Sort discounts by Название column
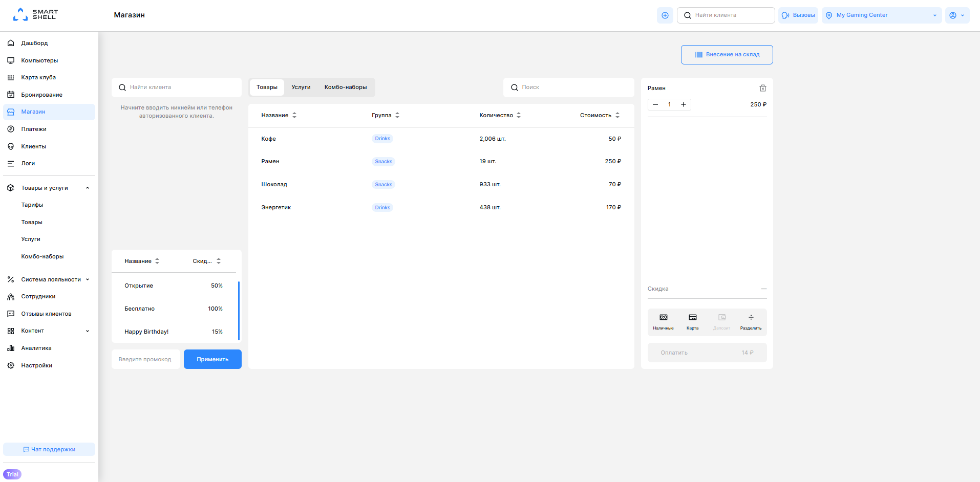 pos(142,261)
